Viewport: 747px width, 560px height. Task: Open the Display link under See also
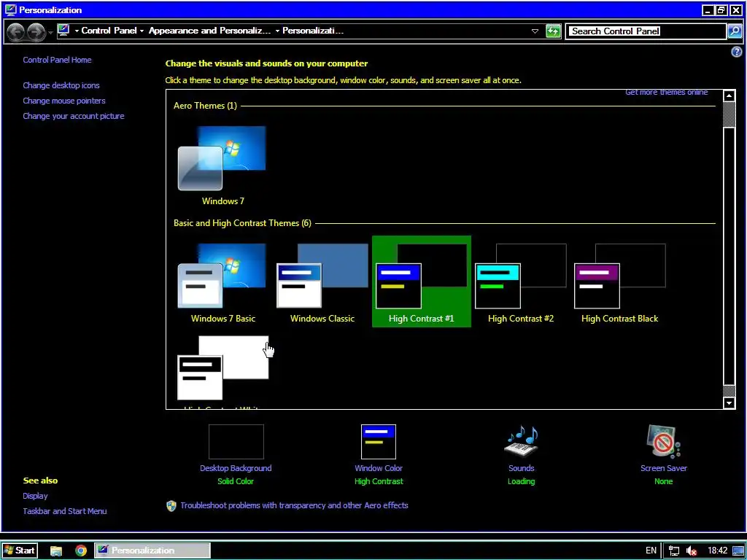pyautogui.click(x=35, y=496)
